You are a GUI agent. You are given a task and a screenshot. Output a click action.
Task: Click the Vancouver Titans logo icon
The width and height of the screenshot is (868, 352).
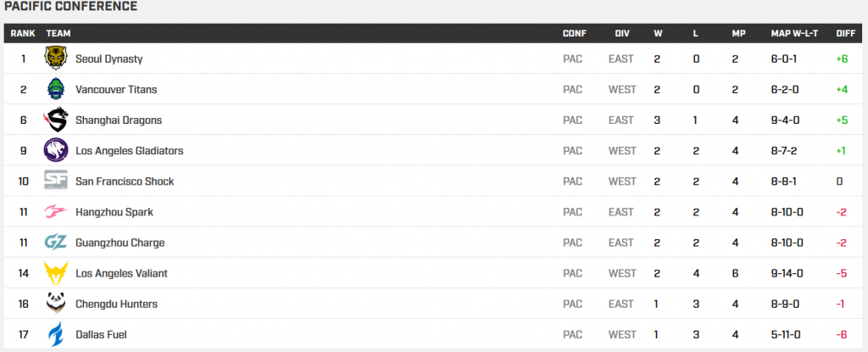[56, 89]
